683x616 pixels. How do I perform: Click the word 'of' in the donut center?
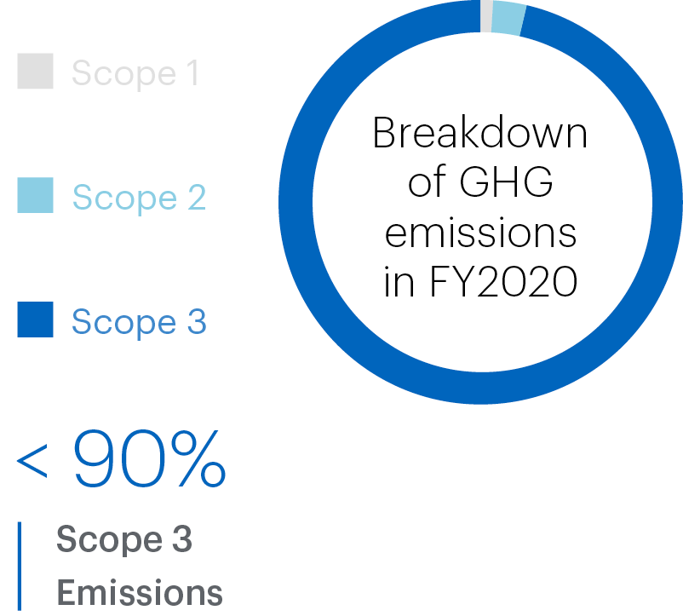pos(428,183)
